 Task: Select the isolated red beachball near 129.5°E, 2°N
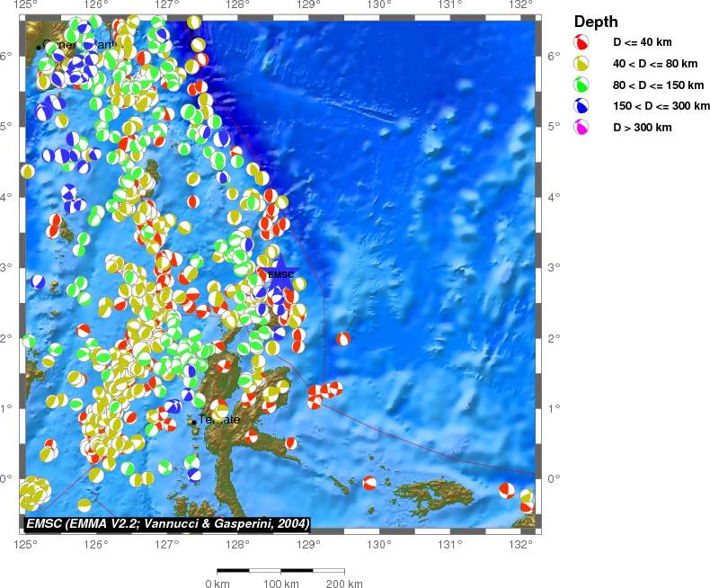click(x=343, y=339)
